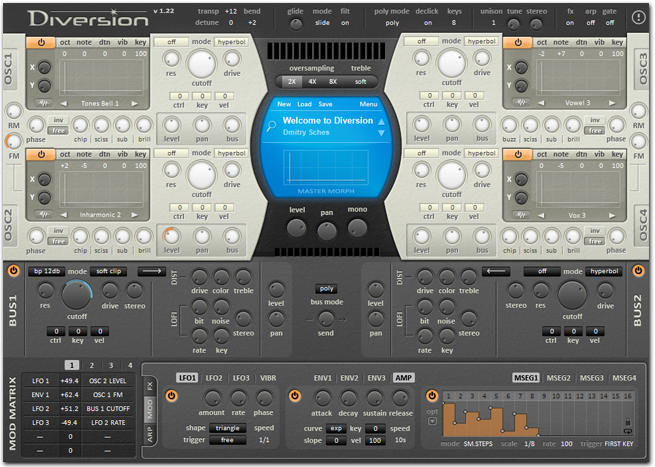The image size is (655, 467).
Task: Click BUS1 right routing arrow
Action: (x=152, y=271)
